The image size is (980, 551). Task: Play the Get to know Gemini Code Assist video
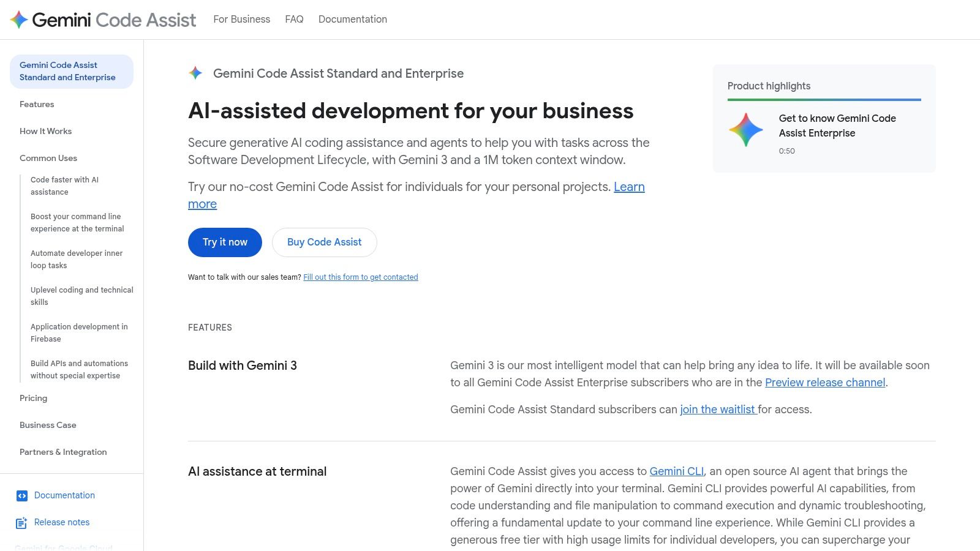(837, 126)
